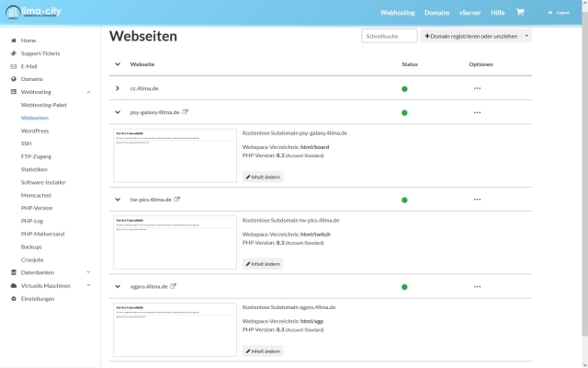588x368 pixels.
Task: Click tw-pics.4lima.de preview thumbnail
Action: 175,243
